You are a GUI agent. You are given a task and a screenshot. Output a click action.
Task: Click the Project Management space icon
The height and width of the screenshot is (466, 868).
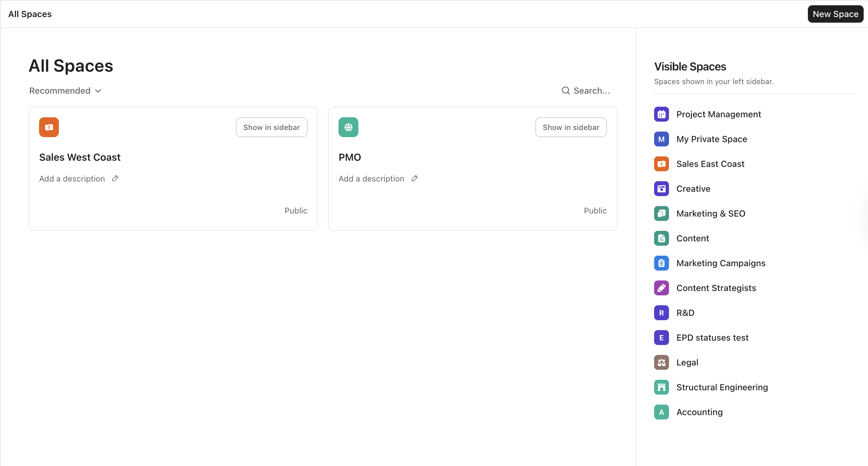tap(661, 114)
